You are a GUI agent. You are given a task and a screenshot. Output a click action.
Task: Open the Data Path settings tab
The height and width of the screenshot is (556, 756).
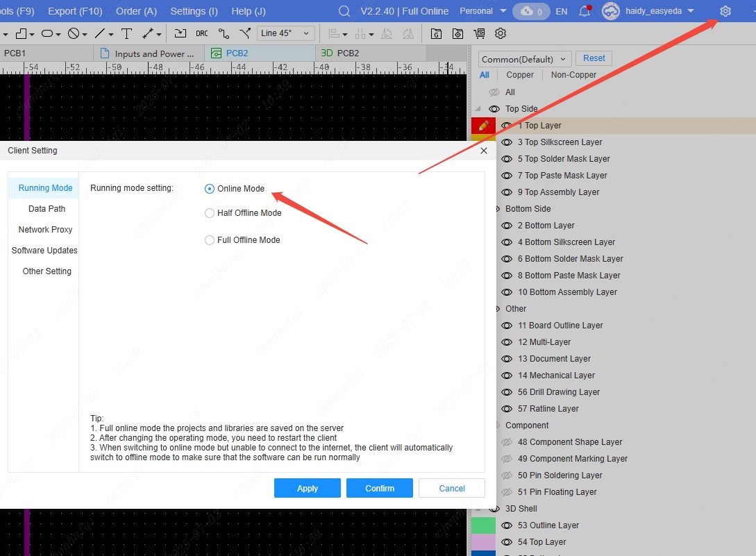[x=47, y=208]
